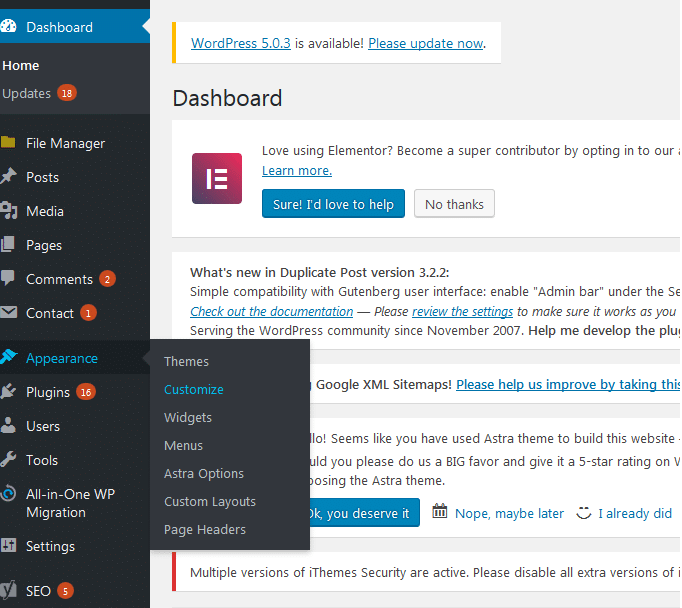Click the SEO count badge 5

coord(65,591)
